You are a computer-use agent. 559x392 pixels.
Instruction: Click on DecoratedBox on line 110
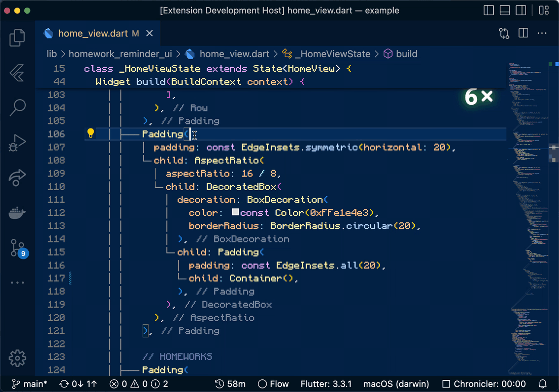(x=241, y=187)
